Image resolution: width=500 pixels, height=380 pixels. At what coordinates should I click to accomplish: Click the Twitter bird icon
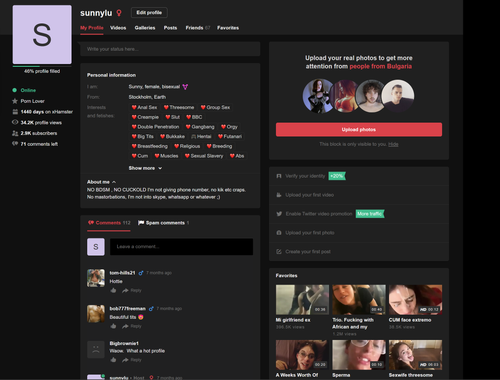click(279, 214)
